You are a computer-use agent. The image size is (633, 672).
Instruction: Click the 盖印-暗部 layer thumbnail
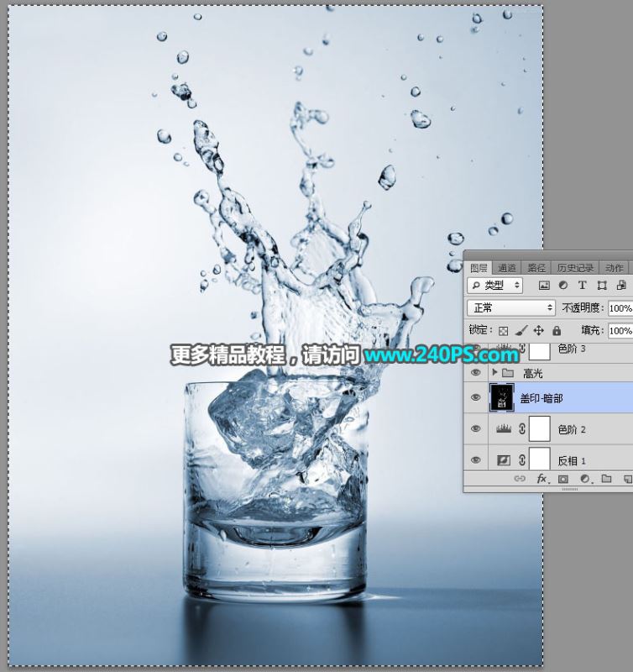(501, 397)
